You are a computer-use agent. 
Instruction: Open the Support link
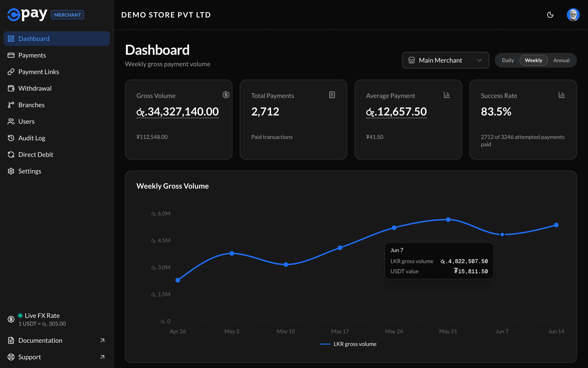pyautogui.click(x=57, y=357)
